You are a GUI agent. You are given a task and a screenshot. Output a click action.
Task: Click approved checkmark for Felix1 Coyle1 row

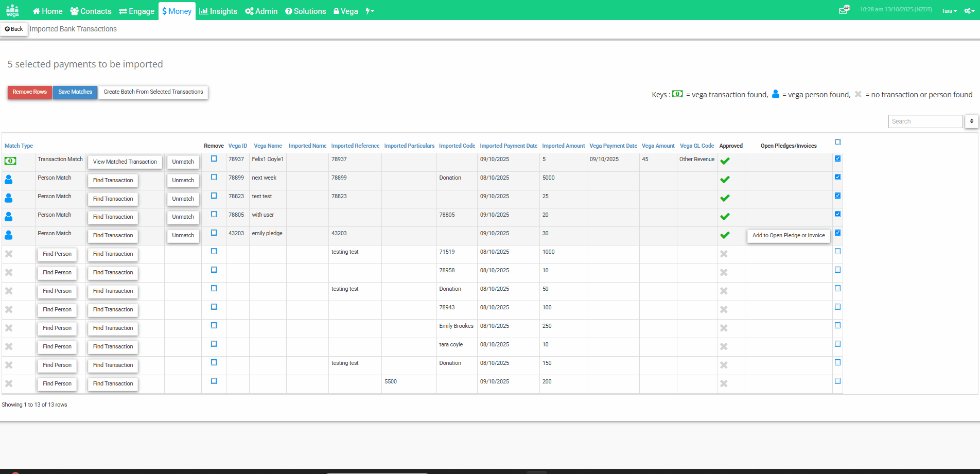click(x=725, y=161)
